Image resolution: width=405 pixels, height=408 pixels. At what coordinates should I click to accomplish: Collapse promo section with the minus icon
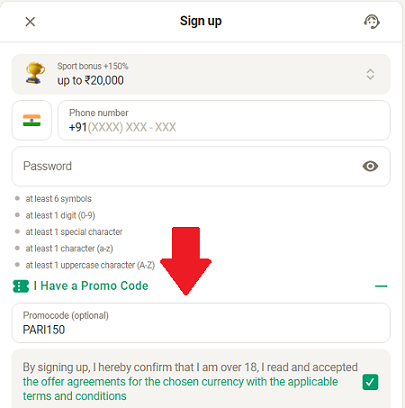pyautogui.click(x=381, y=286)
